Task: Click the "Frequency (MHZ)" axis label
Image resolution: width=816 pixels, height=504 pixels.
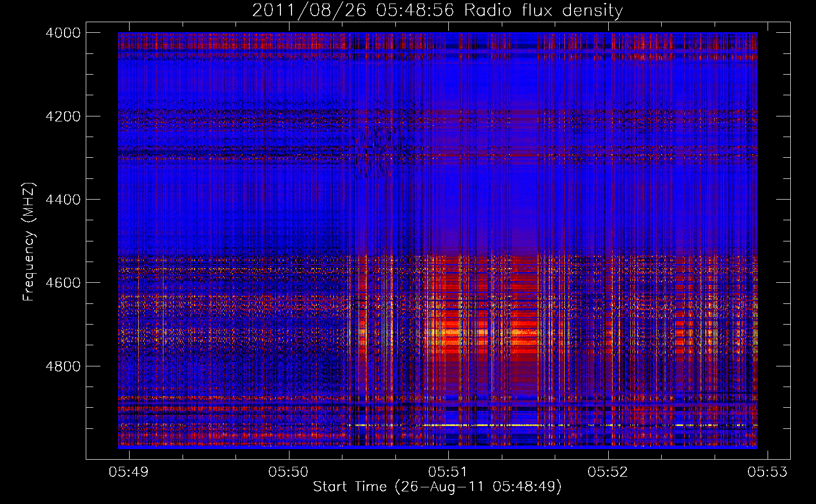Action: click(x=29, y=242)
